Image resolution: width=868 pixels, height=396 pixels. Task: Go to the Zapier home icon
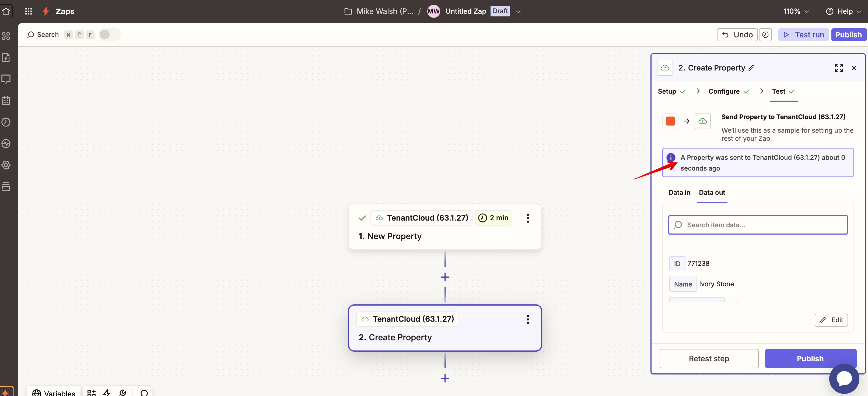(6, 11)
